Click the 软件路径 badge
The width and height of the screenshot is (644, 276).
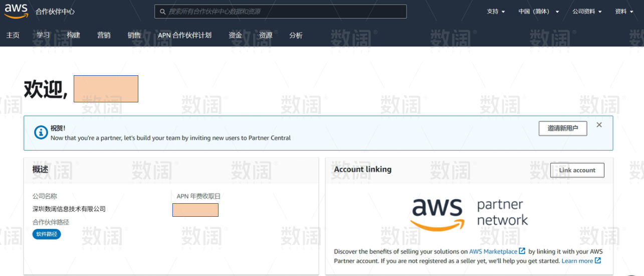(47, 234)
